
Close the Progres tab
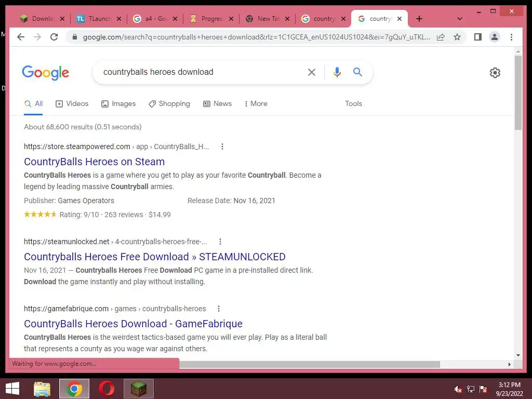231,19
